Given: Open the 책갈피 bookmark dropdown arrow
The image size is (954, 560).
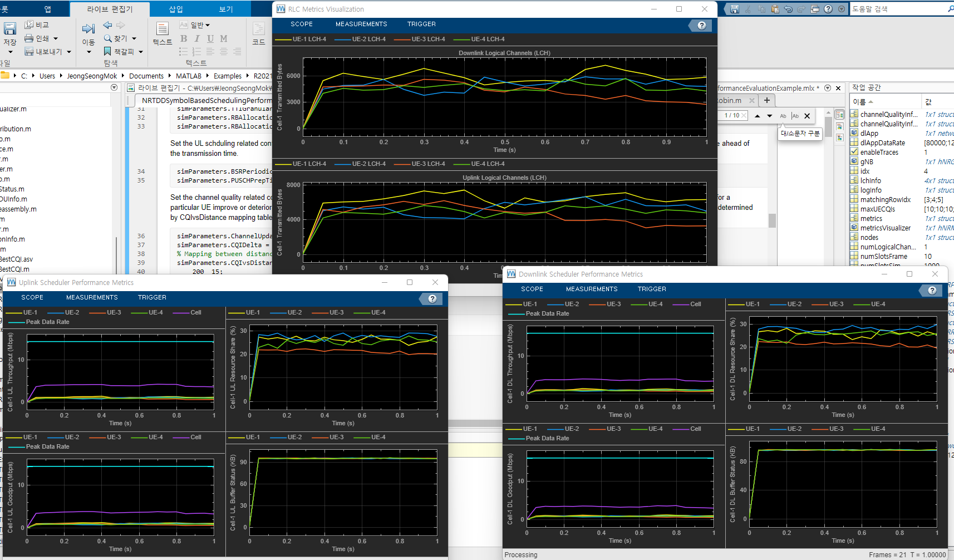Looking at the screenshot, I should point(141,52).
